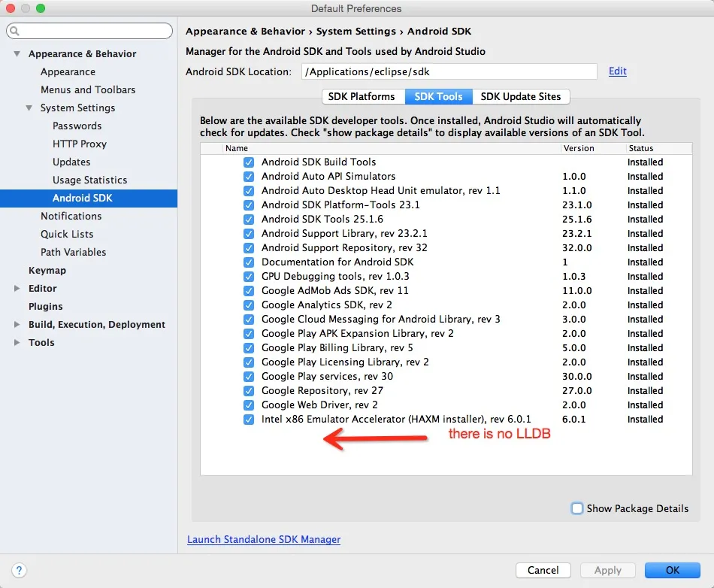This screenshot has height=588, width=714.
Task: Select HTTP Proxy settings
Action: [79, 144]
